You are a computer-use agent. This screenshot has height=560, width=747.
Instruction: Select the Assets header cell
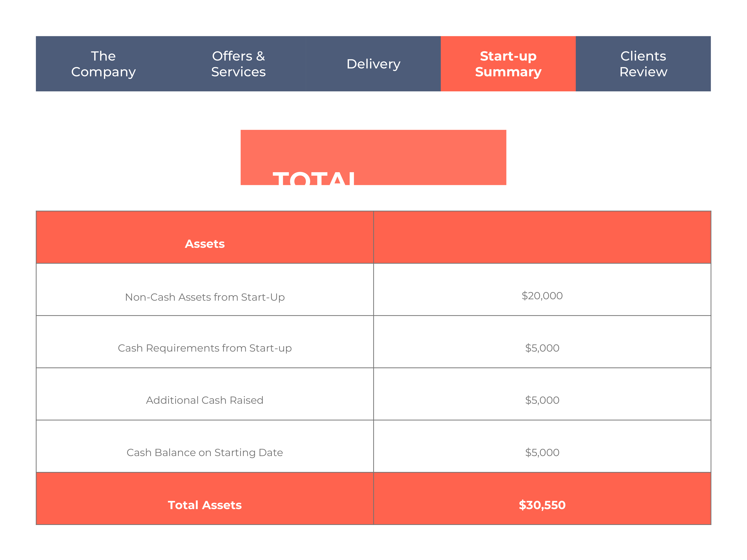pyautogui.click(x=205, y=237)
